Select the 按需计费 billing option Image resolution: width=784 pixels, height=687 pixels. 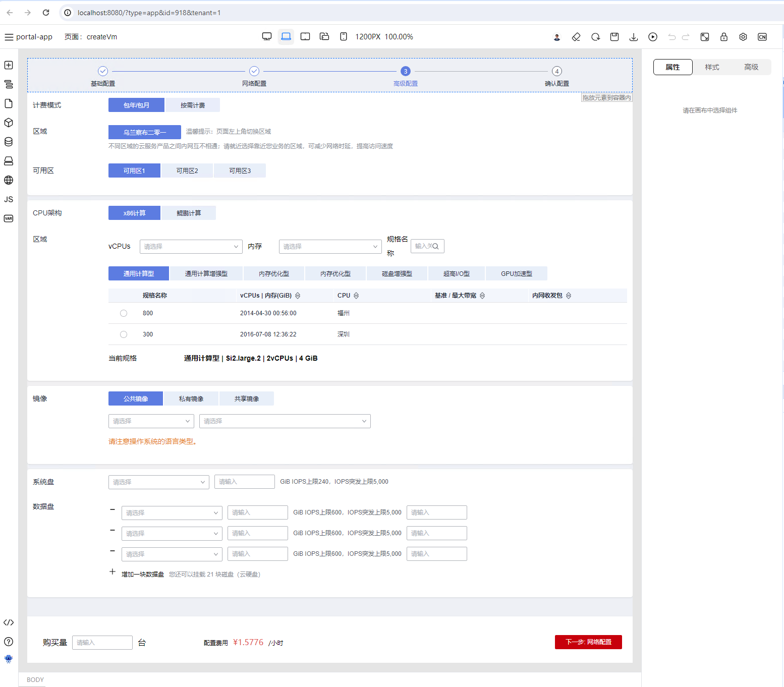[x=193, y=105]
